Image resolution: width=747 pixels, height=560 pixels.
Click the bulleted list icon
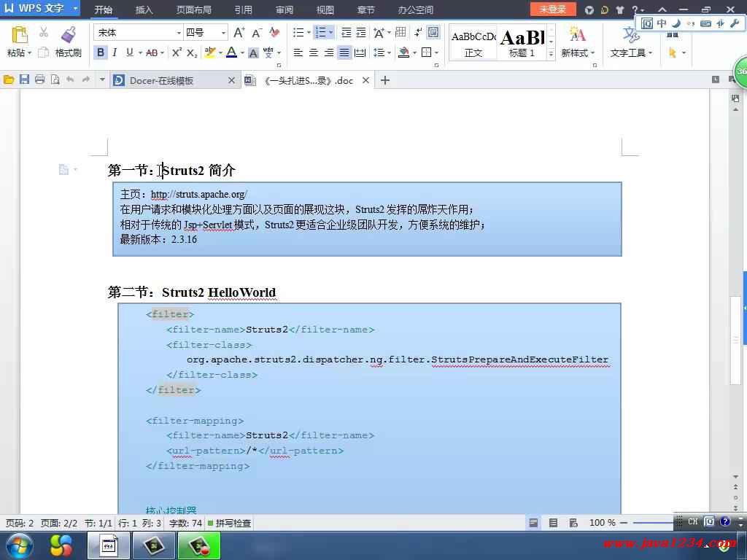click(298, 32)
